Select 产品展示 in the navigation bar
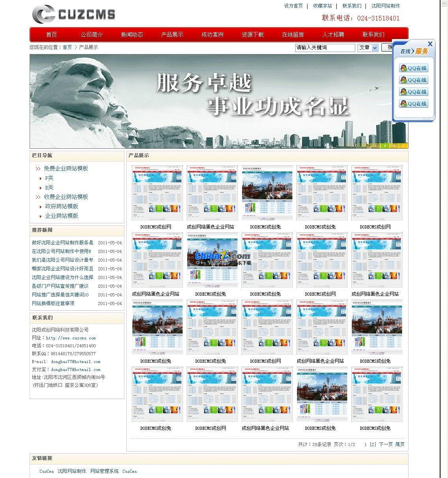This screenshot has height=478, width=448. (172, 35)
